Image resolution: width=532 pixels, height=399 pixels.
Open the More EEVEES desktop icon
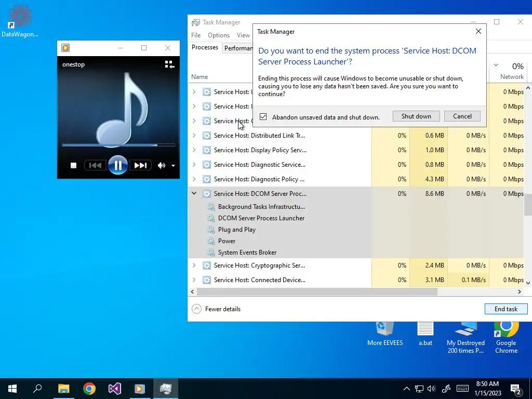[x=385, y=334]
